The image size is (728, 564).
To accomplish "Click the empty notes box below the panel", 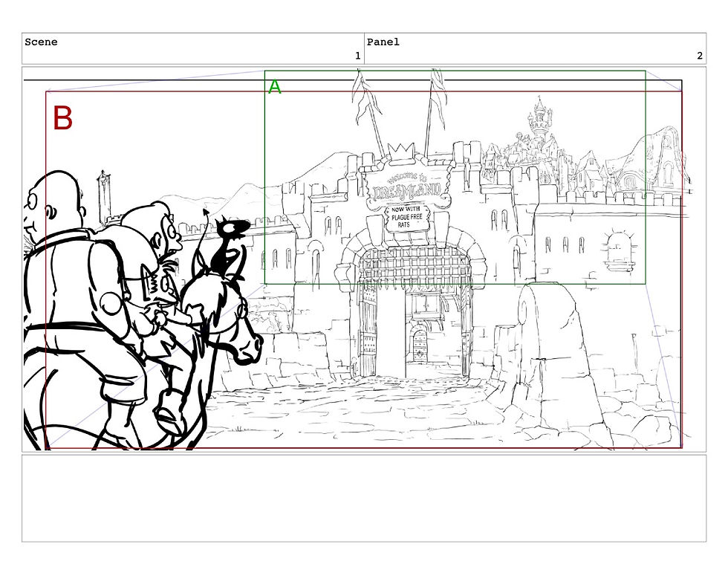I will point(364,498).
